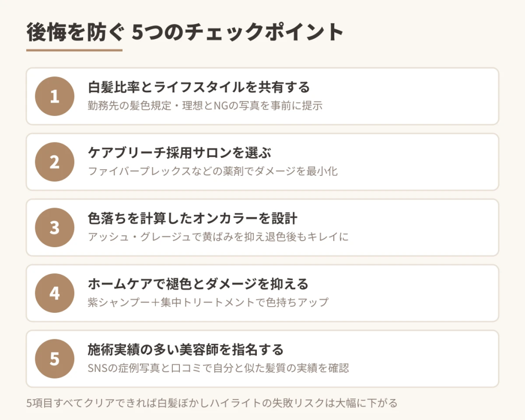The height and width of the screenshot is (420, 525).
Task: Click the number 4 circle badge
Action: 54,293
